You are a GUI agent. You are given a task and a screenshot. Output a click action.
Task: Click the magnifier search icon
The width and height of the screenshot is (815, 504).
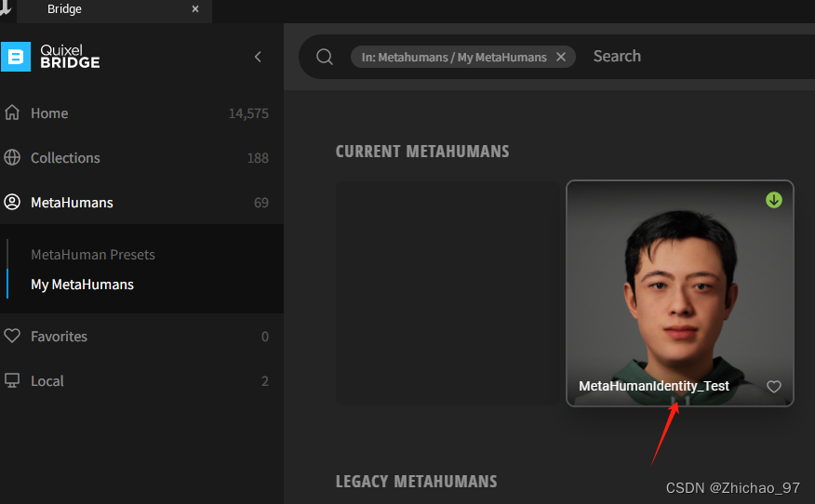click(x=325, y=57)
